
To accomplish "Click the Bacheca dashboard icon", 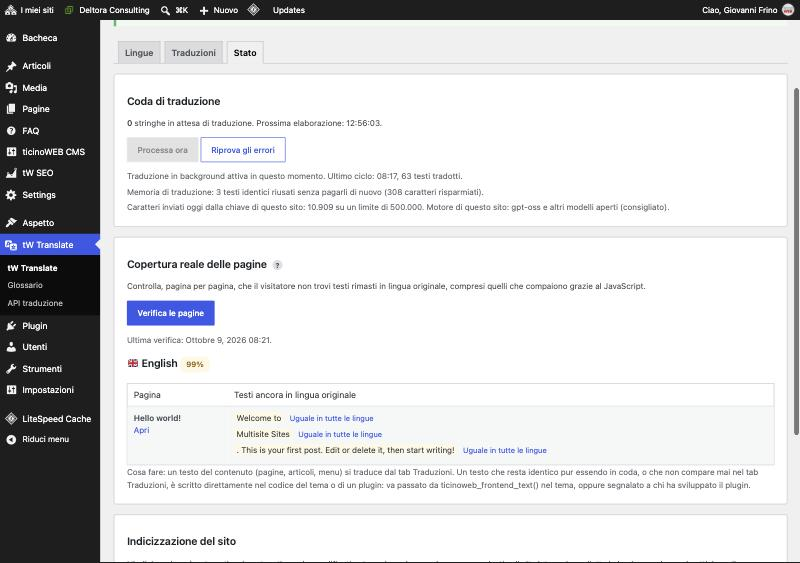I will [x=11, y=38].
